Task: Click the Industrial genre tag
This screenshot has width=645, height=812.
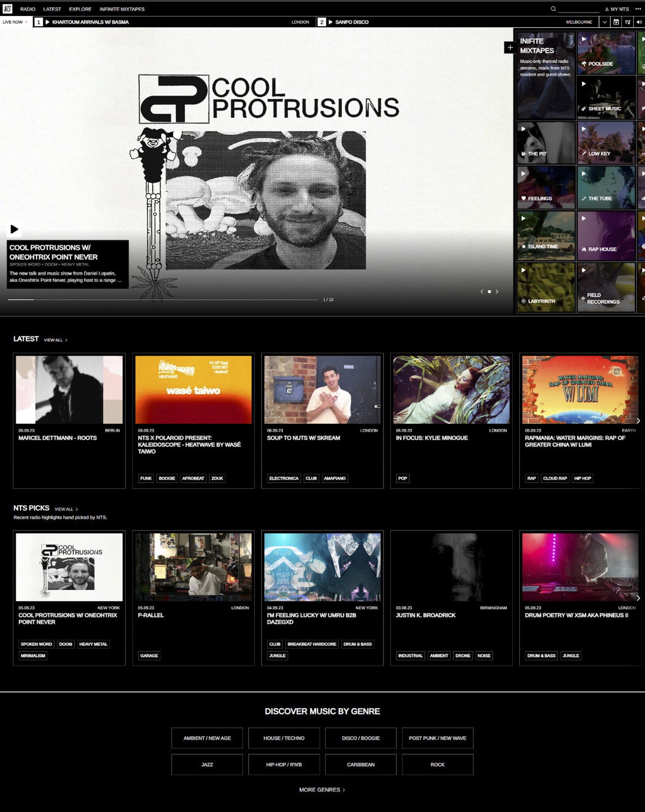Action: click(x=410, y=656)
